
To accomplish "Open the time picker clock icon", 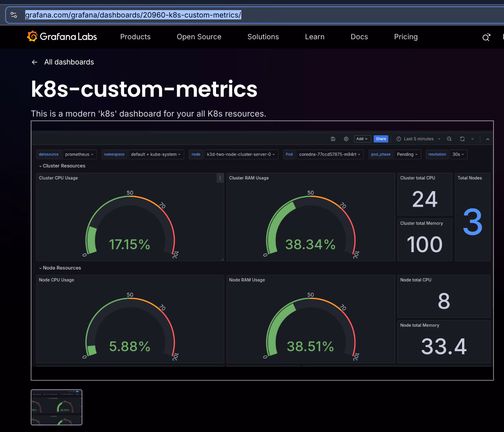I will click(399, 139).
